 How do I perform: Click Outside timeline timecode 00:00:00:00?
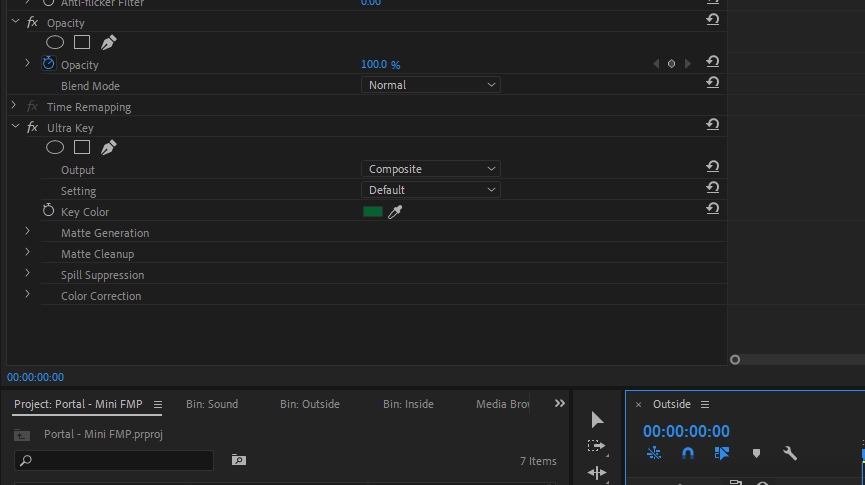[686, 431]
